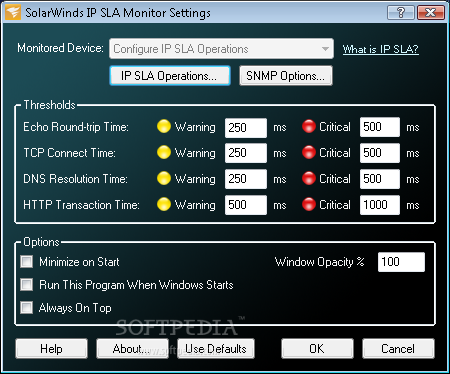Image resolution: width=450 pixels, height=374 pixels.
Task: Select the TCP Connect Time warning value field
Action: pyautogui.click(x=246, y=153)
